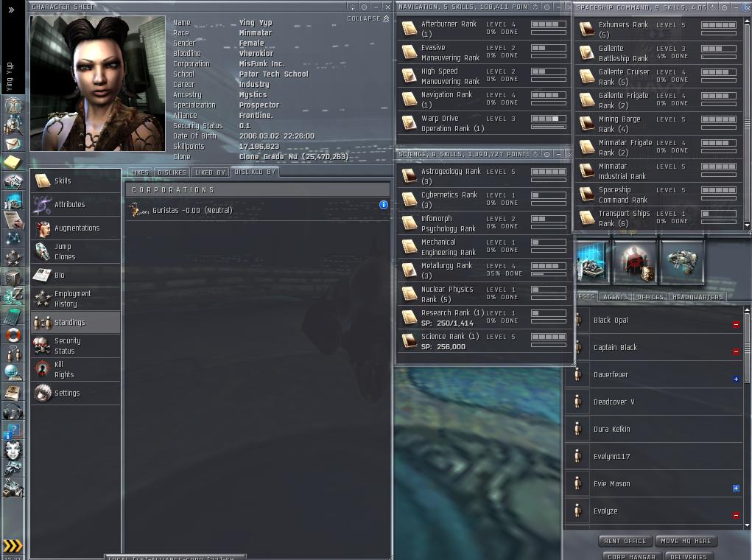This screenshot has width=752, height=560.
Task: Switch to the Headquarters tab in station panel
Action: [697, 297]
